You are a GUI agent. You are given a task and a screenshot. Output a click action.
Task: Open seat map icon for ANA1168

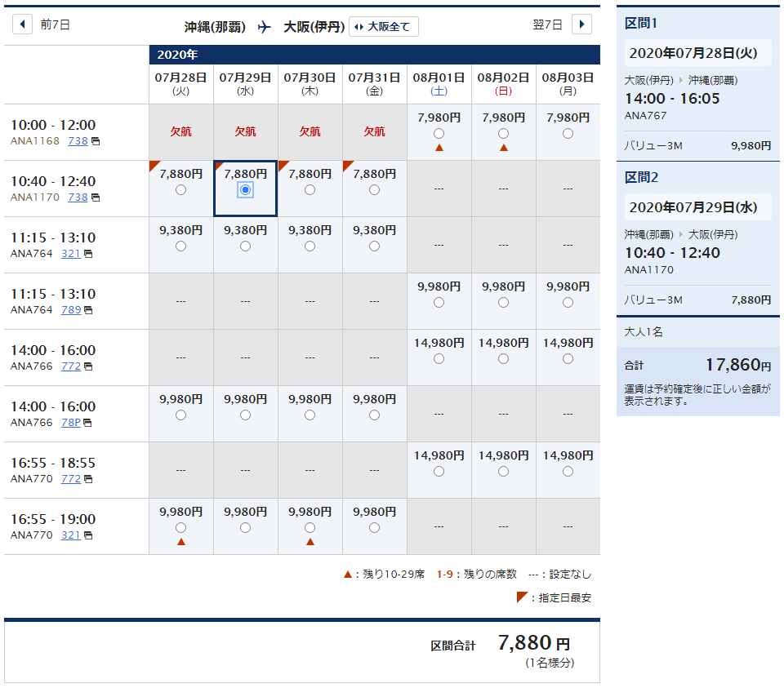(96, 141)
